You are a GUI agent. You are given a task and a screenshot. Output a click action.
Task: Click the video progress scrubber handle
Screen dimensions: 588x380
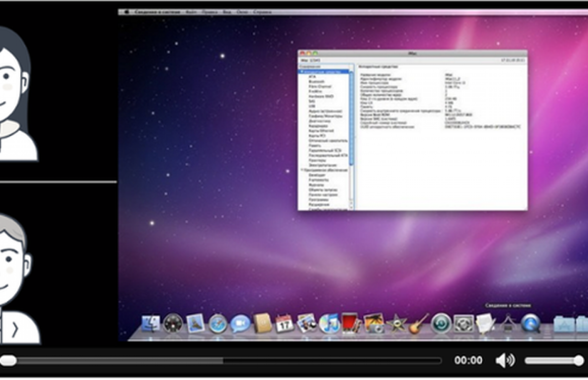pyautogui.click(x=8, y=360)
